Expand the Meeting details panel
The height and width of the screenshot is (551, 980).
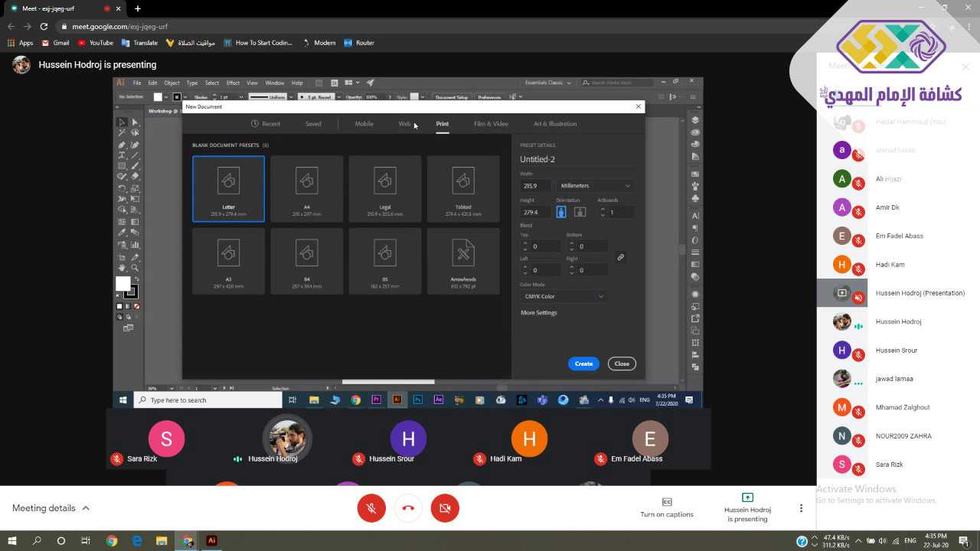51,508
